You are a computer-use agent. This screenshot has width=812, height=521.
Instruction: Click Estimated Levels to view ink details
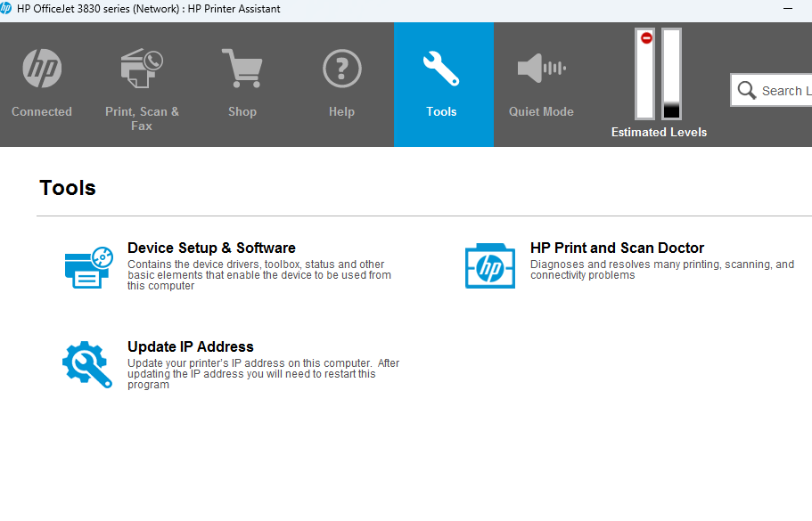click(659, 131)
